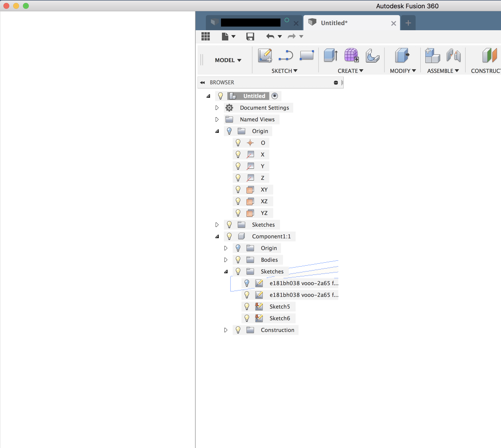Open the data panel grid icon
Viewport: 501px width, 448px height.
click(205, 37)
